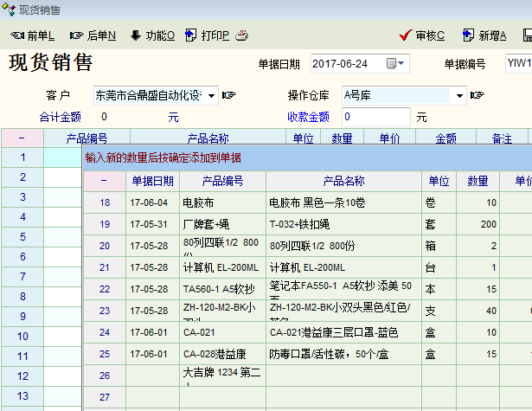Open the 功能O function menu
This screenshot has height=411, width=532.
[x=152, y=35]
